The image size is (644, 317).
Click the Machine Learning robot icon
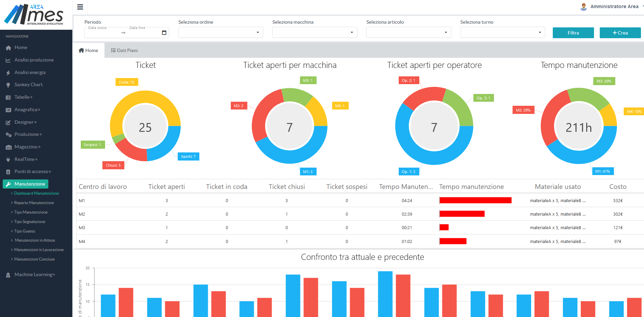(8, 275)
